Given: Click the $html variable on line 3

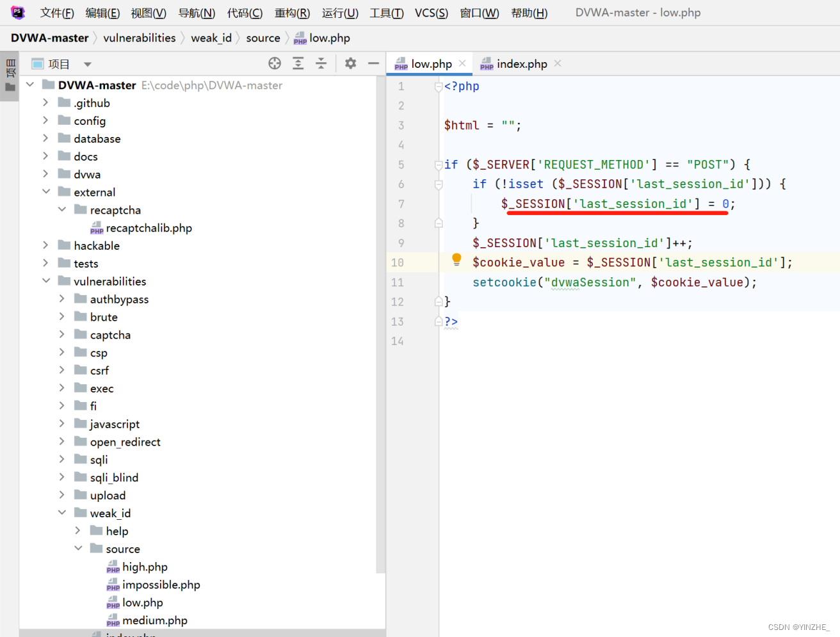Looking at the screenshot, I should [462, 125].
